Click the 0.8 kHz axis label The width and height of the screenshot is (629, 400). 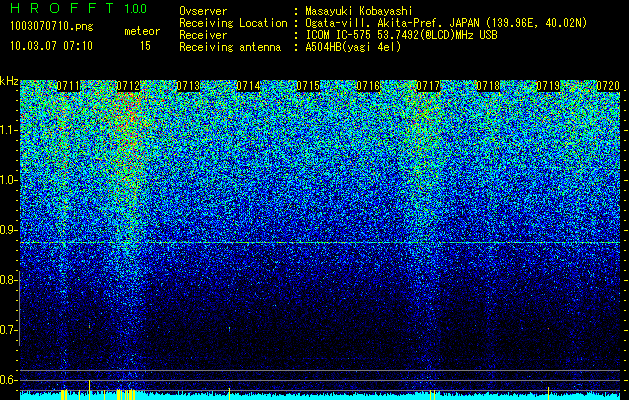coord(8,280)
